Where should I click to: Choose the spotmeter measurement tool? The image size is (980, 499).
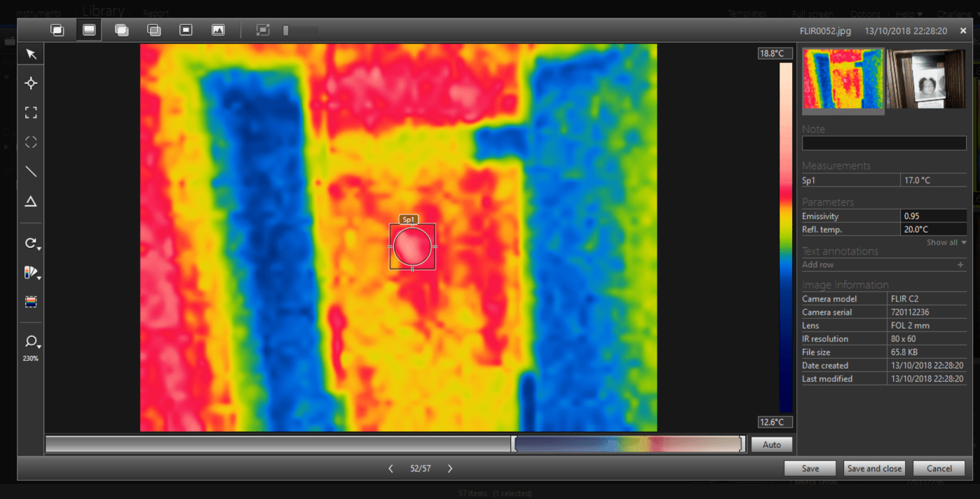click(x=31, y=83)
